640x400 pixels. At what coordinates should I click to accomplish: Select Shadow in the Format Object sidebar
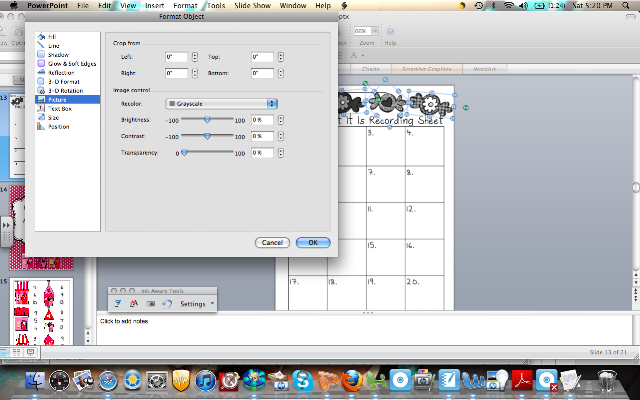pyautogui.click(x=58, y=55)
